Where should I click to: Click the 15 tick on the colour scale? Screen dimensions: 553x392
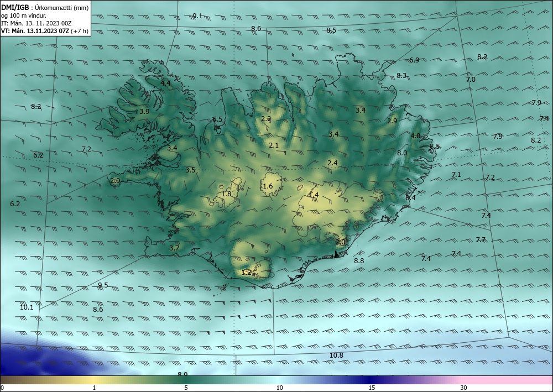pyautogui.click(x=372, y=388)
